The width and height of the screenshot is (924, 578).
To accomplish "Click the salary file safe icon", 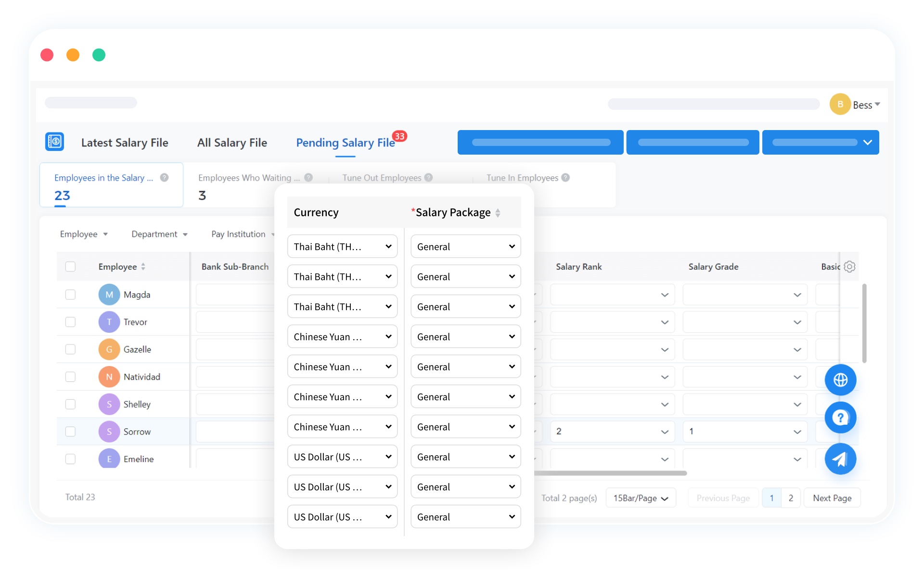I will [x=54, y=142].
